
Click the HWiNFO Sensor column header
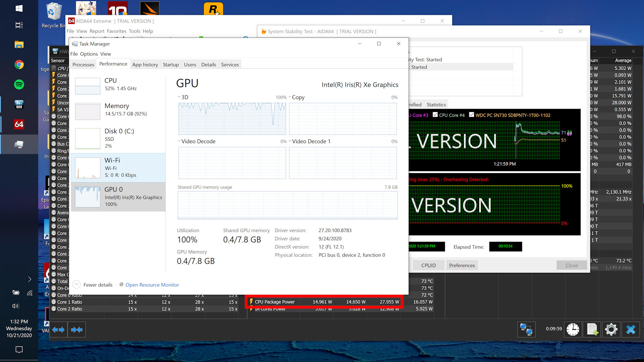pyautogui.click(x=58, y=61)
